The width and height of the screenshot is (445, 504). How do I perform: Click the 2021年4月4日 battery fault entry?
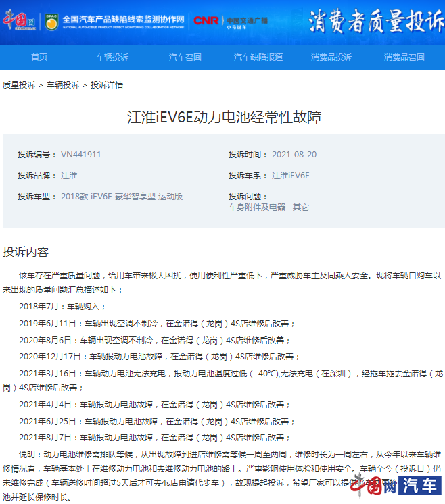[x=155, y=405]
